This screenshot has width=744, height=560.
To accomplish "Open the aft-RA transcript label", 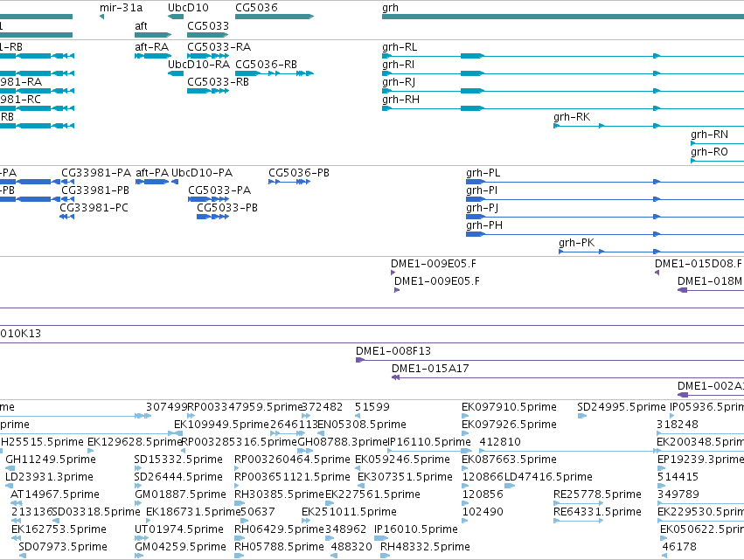I will [x=152, y=47].
